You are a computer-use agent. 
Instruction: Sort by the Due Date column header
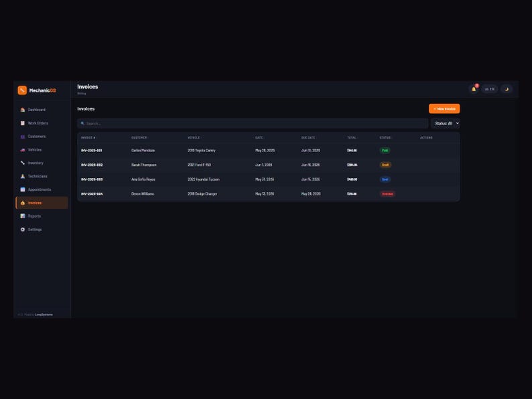click(308, 138)
